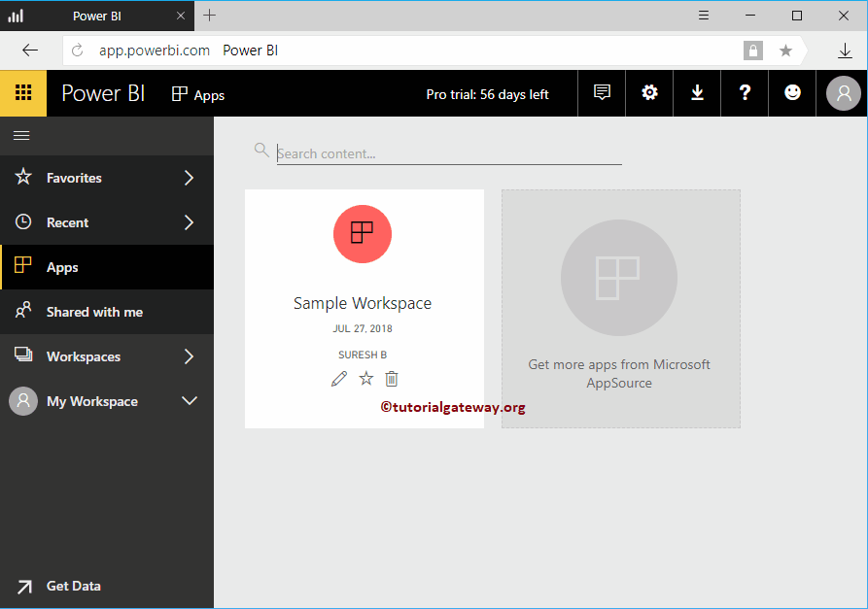Click the browser back arrow
The height and width of the screenshot is (609, 868).
coord(30,51)
